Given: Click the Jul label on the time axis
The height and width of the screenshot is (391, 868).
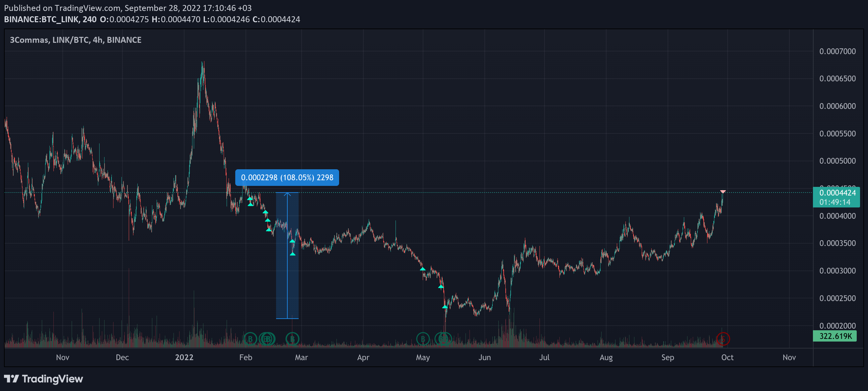Looking at the screenshot, I should 544,357.
